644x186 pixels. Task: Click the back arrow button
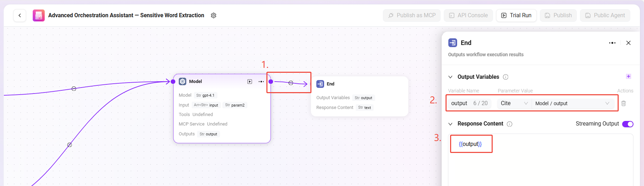click(20, 15)
